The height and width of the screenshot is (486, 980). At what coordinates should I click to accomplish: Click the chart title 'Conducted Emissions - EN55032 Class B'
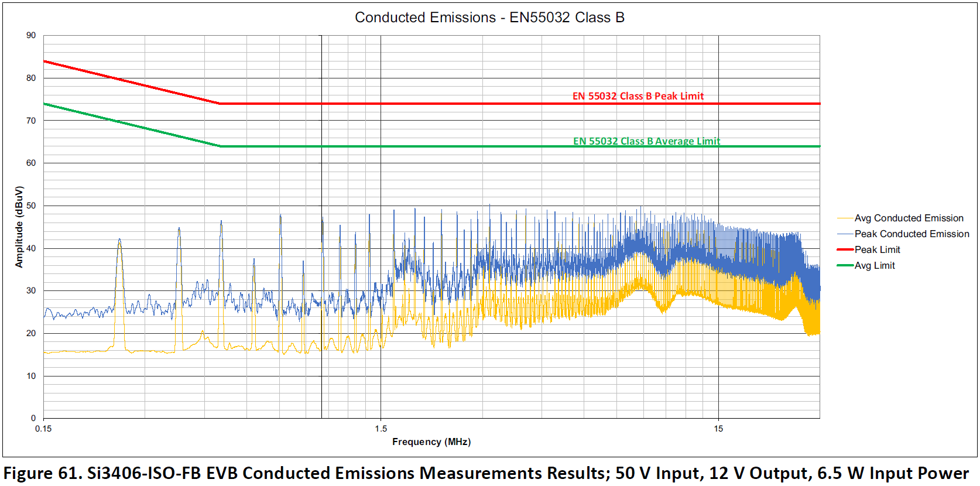tap(489, 18)
